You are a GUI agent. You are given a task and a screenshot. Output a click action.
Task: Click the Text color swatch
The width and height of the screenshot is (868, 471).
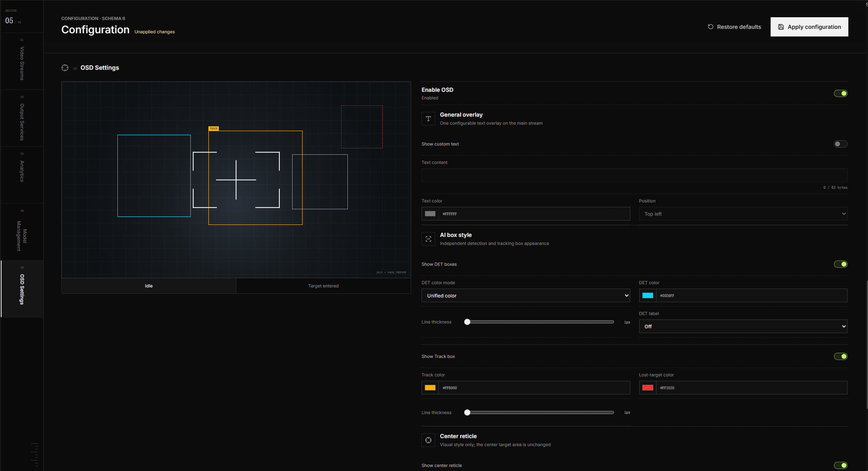click(430, 214)
